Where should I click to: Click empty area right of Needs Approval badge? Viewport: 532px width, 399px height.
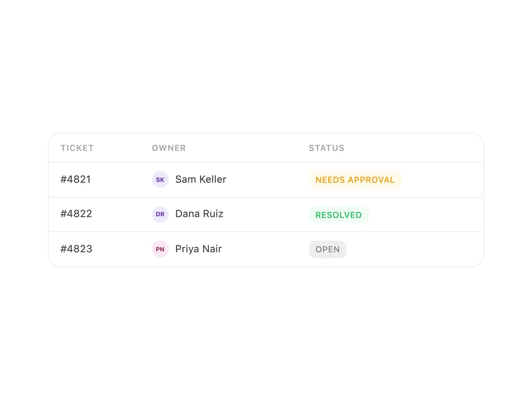coord(441,180)
